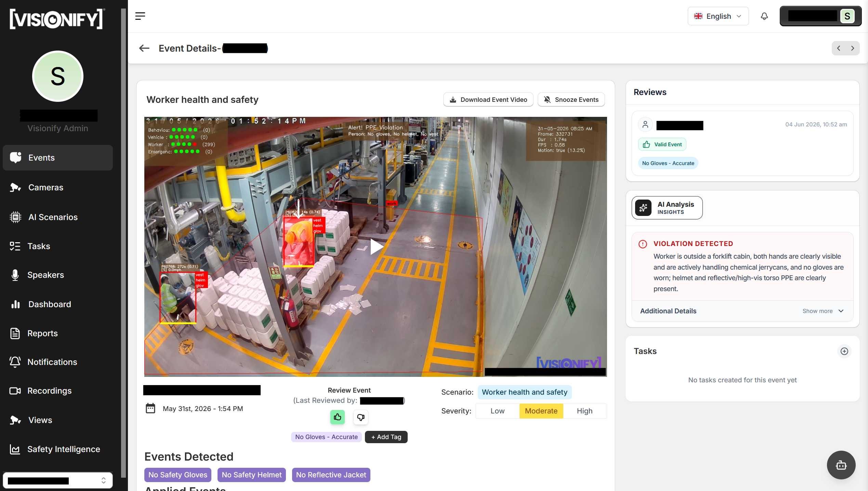Add a task with the plus icon

click(x=844, y=351)
